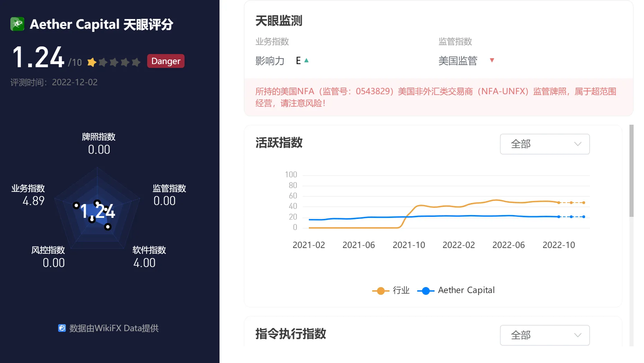Click the 软件指数 4.00 radar label
The width and height of the screenshot is (644, 363).
149,257
